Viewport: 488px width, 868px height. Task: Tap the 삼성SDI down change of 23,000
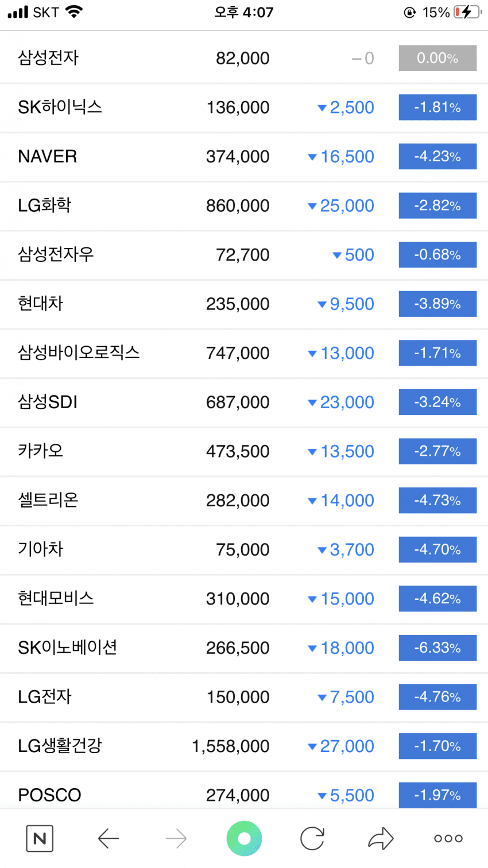click(341, 402)
